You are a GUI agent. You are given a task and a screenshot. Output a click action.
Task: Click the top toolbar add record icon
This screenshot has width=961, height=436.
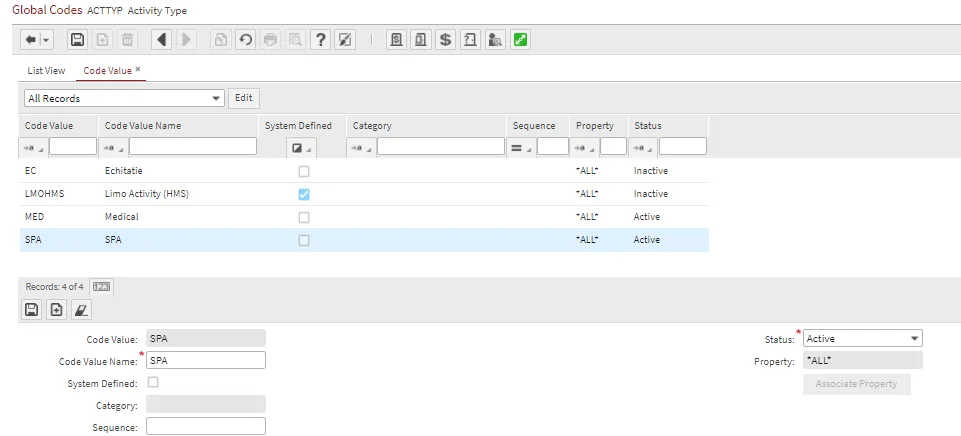point(102,40)
